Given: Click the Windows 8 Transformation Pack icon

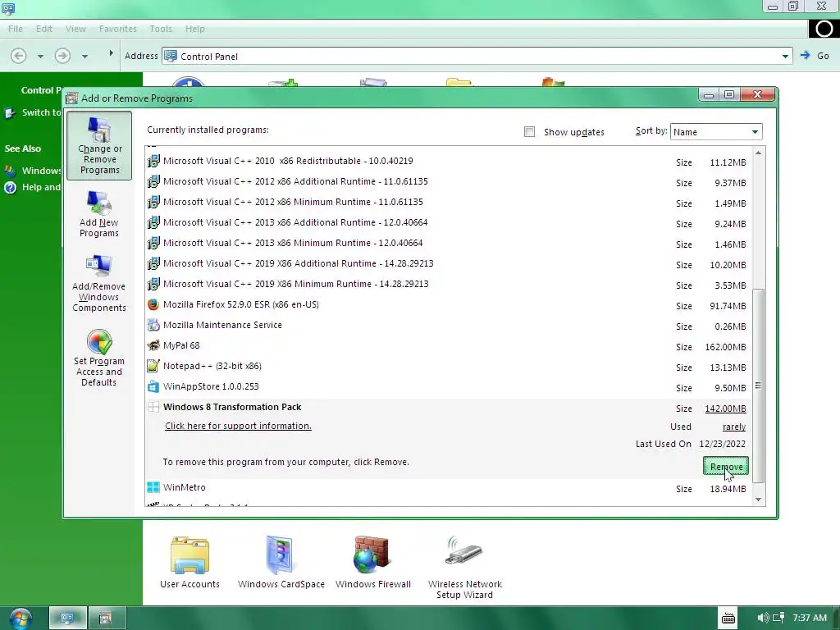Looking at the screenshot, I should pos(153,407).
